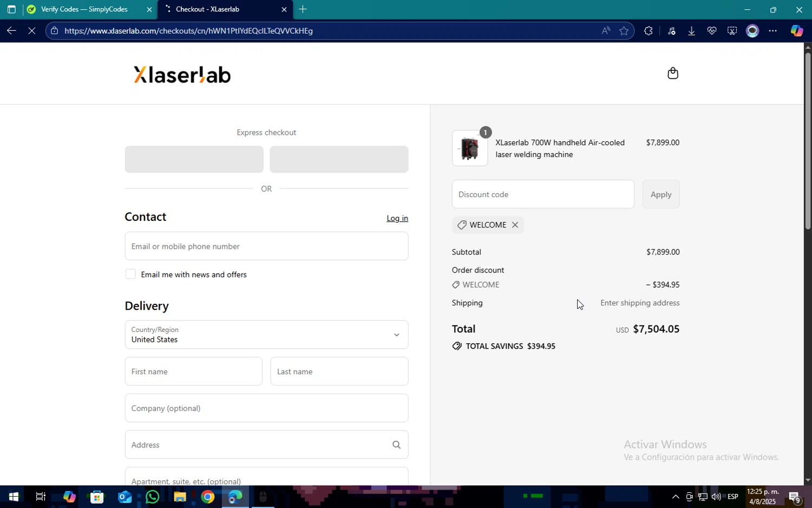Image resolution: width=812 pixels, height=508 pixels.
Task: Click the first express checkout button
Action: tap(194, 159)
